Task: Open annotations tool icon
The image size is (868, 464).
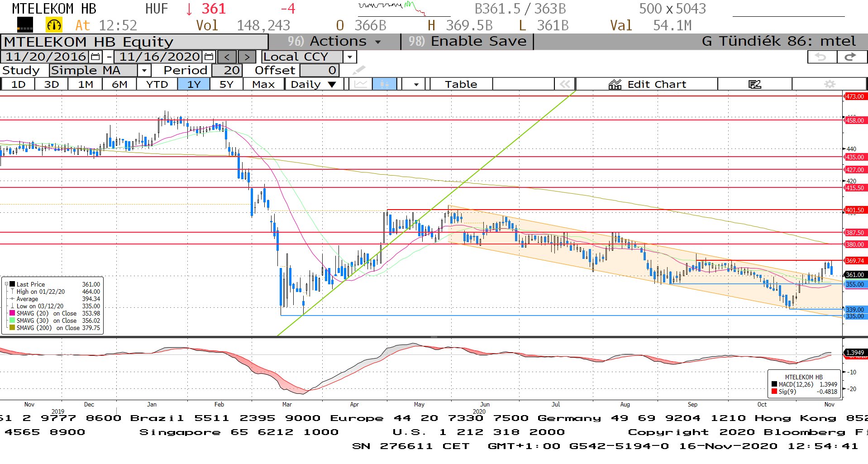Action: (x=754, y=84)
